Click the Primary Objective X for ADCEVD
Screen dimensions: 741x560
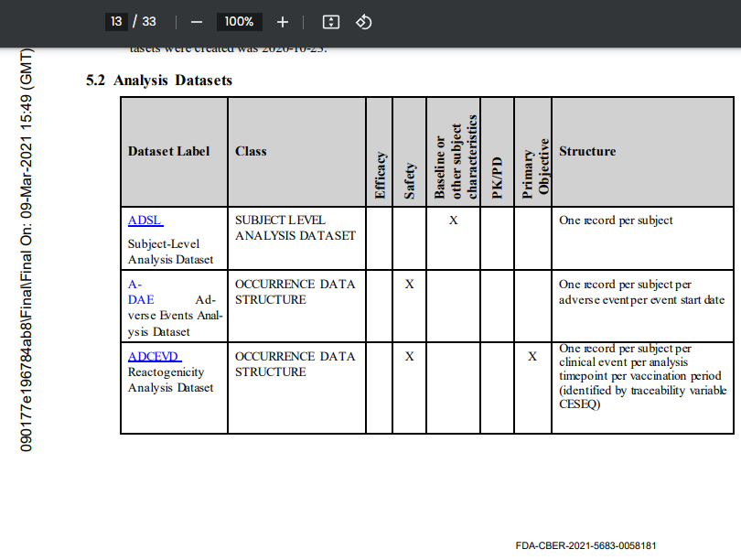pos(532,356)
